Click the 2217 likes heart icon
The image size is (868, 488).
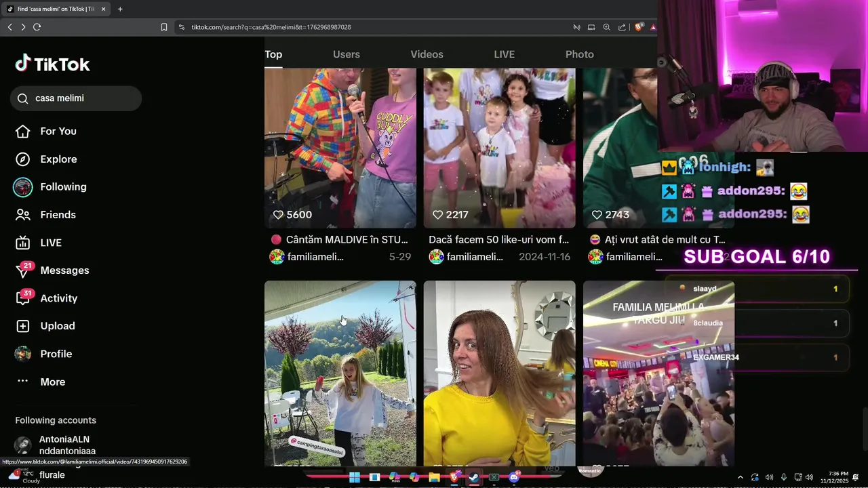(x=437, y=215)
